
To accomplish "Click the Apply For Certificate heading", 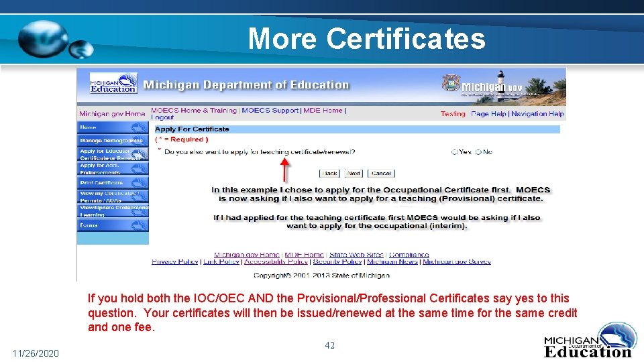I will point(192,129).
